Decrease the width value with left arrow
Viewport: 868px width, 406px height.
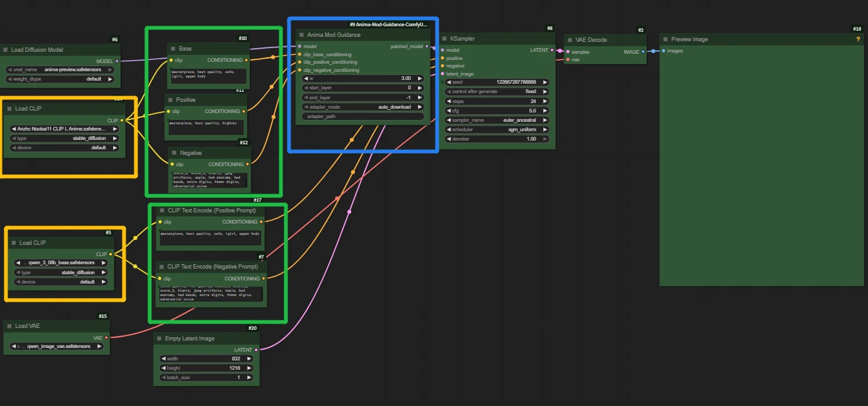(x=163, y=359)
